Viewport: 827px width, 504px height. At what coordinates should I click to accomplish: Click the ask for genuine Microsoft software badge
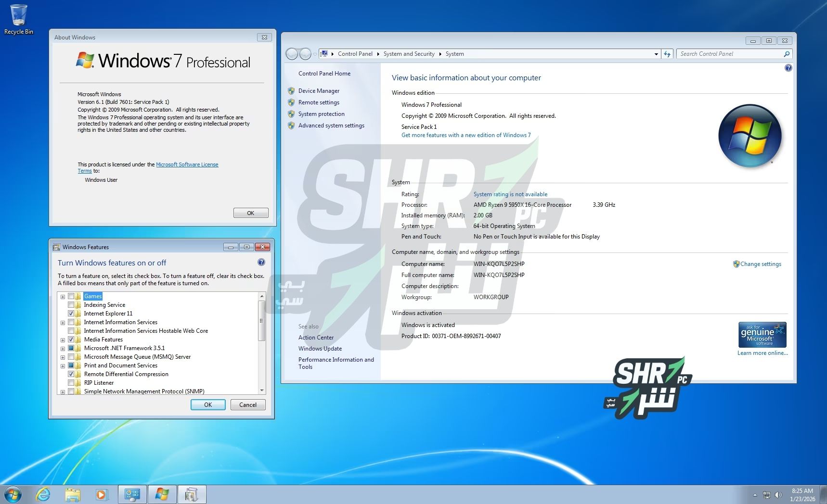(762, 335)
